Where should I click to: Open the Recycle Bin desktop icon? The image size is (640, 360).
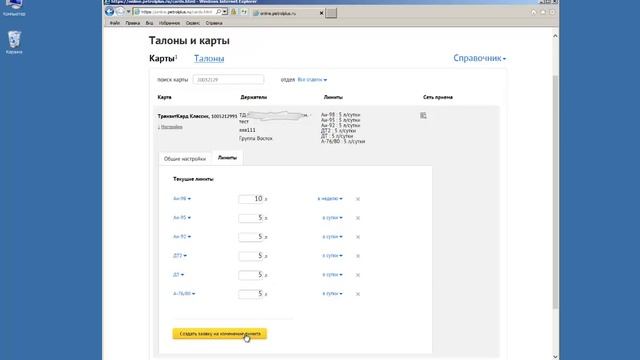tap(14, 42)
